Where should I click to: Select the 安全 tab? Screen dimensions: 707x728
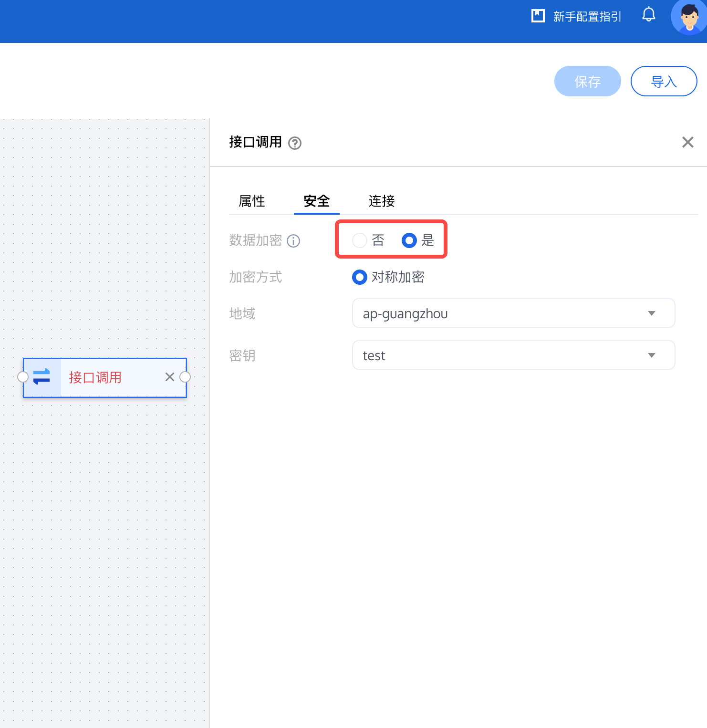pyautogui.click(x=317, y=201)
